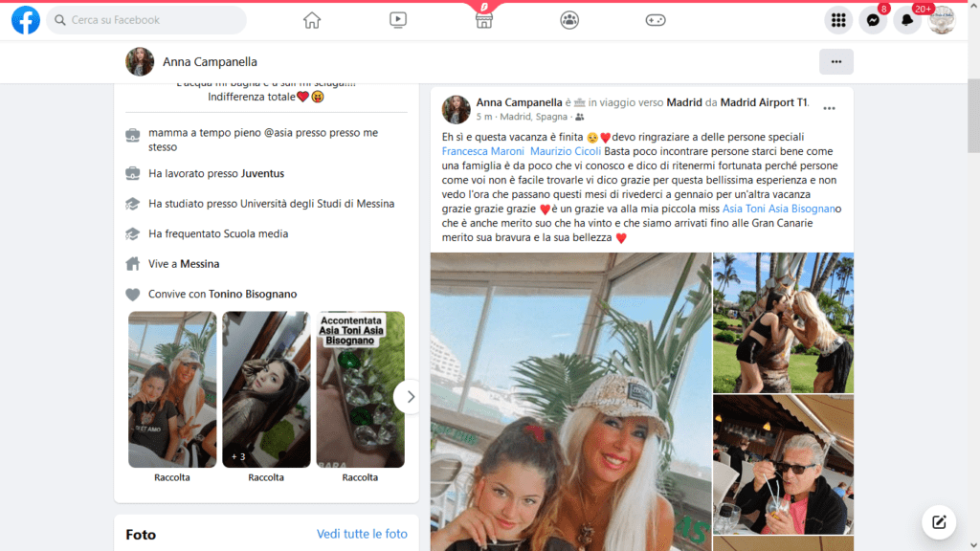Open Maurizio Cicoli tagged profile
The width and height of the screenshot is (980, 551).
pos(566,151)
